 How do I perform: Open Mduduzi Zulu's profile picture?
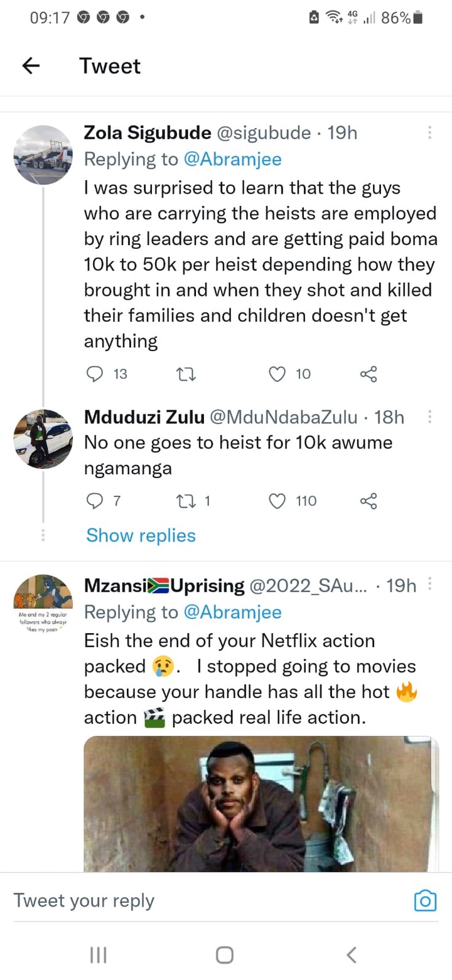click(x=43, y=439)
